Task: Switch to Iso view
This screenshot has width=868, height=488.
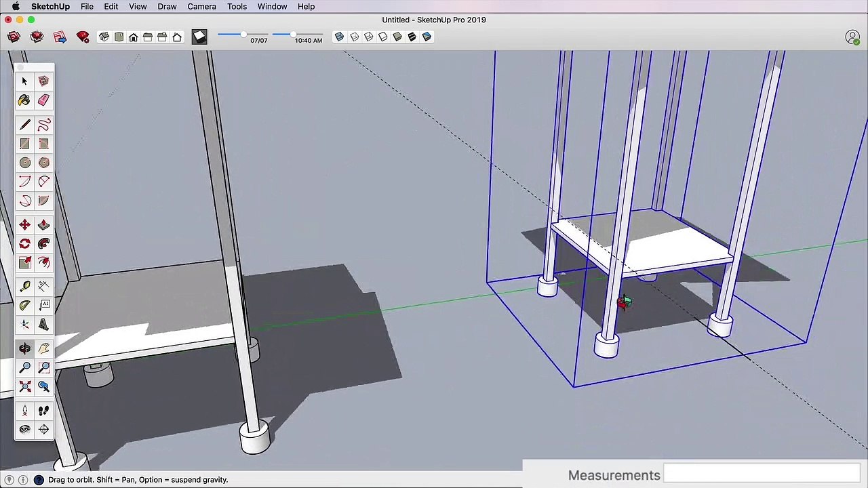Action: [x=104, y=37]
